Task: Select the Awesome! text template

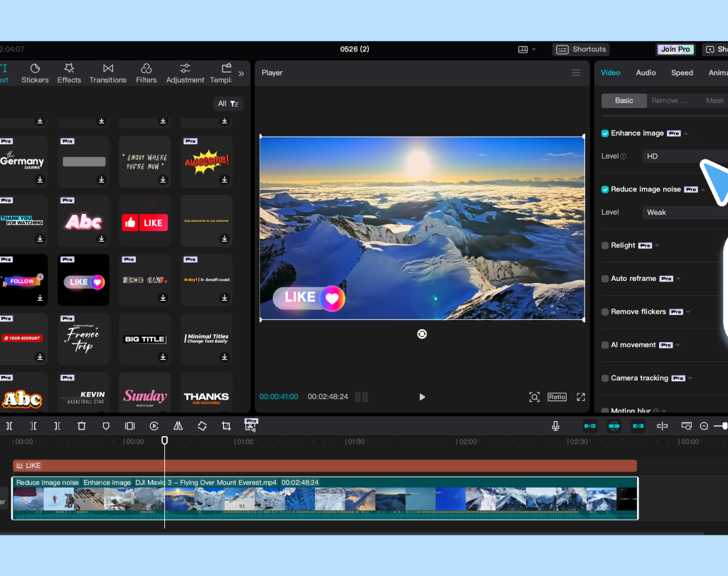Action: 207,161
